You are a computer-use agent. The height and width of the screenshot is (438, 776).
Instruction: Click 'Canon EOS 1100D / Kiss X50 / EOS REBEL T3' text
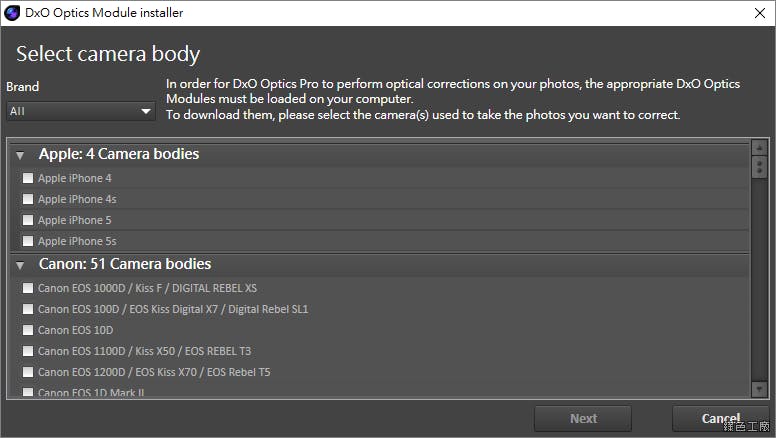[145, 351]
